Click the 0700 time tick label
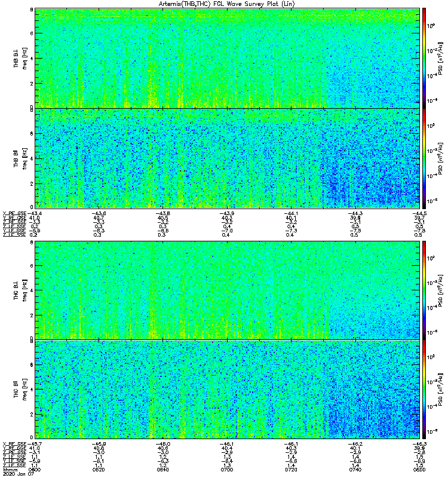The width and height of the screenshot is (448, 478). [x=227, y=470]
